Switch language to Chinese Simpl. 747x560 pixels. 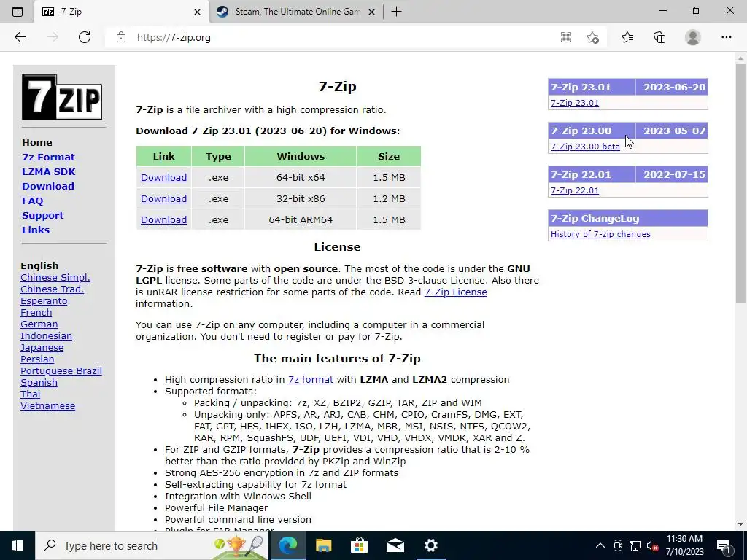(55, 278)
